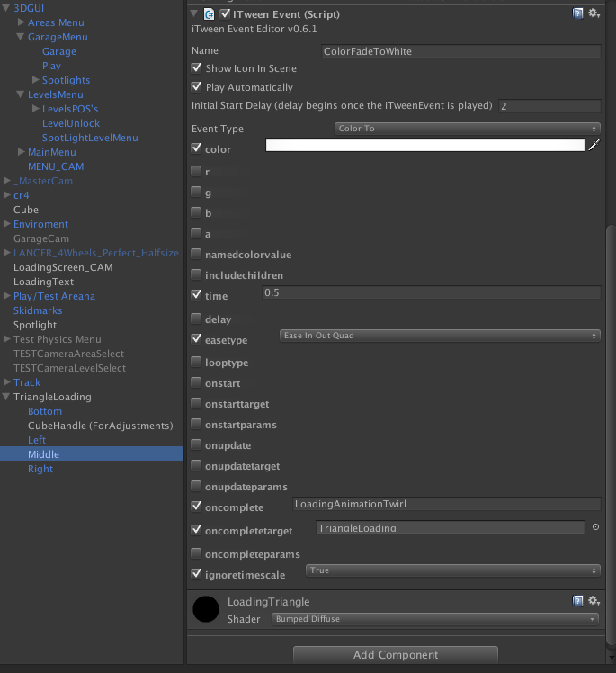The height and width of the screenshot is (673, 616).
Task: Open the Ease In Out Quad dropdown
Action: pyautogui.click(x=440, y=336)
